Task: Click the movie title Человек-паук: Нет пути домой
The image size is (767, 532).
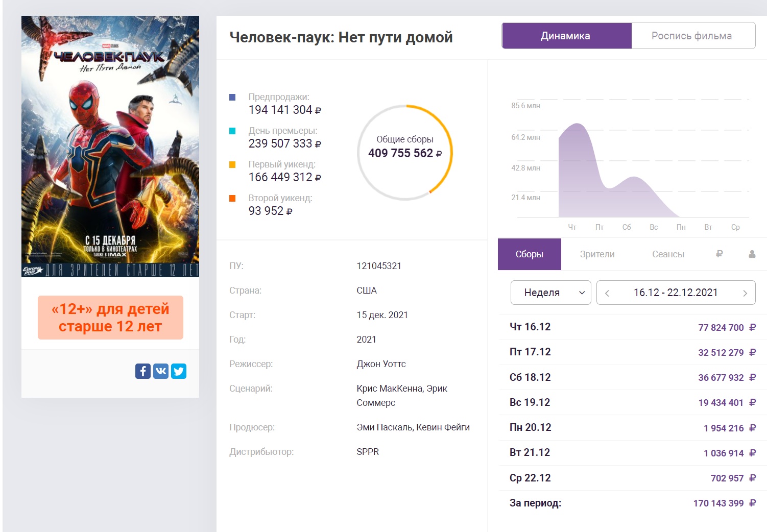Action: pos(341,37)
